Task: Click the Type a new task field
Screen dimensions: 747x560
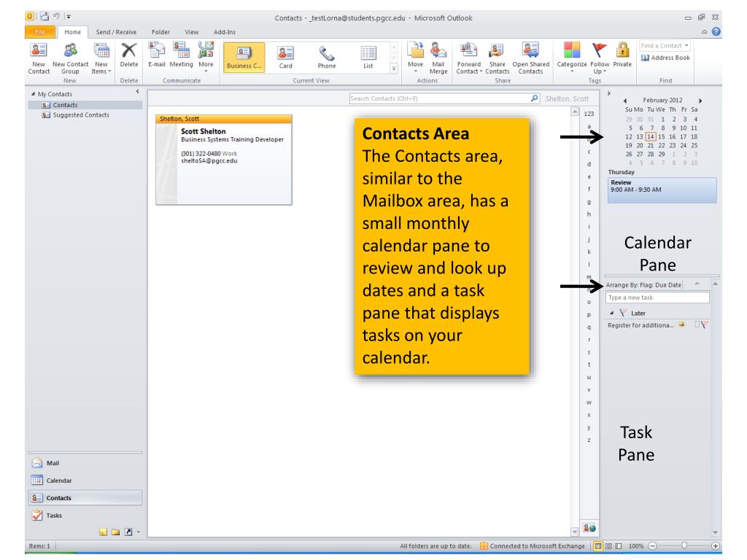Action: click(657, 297)
